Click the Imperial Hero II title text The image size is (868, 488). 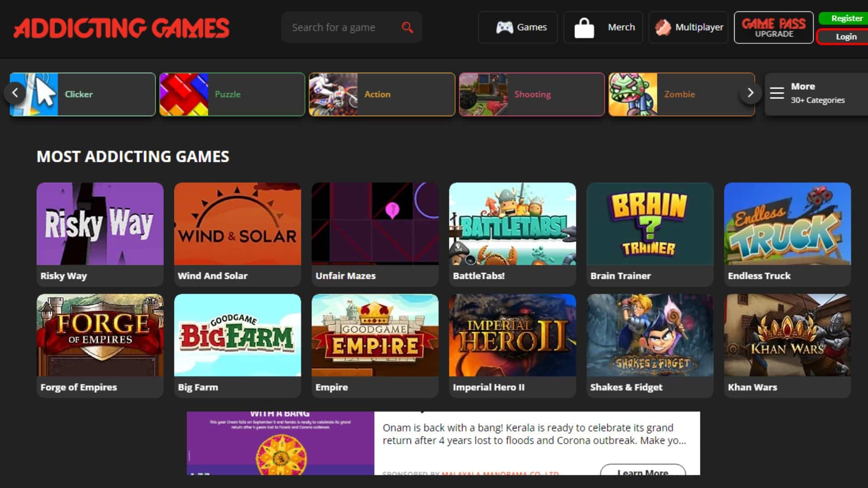pyautogui.click(x=489, y=388)
